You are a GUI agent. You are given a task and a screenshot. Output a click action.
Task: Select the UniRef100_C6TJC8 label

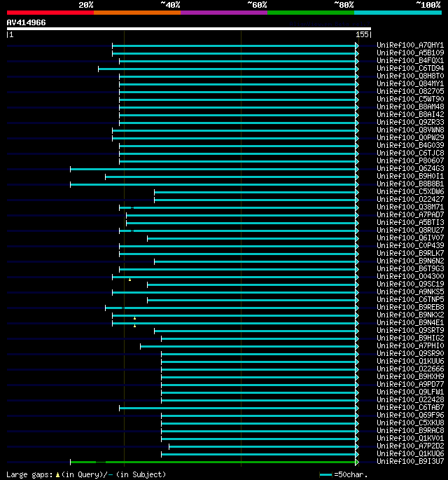pyautogui.click(x=410, y=153)
